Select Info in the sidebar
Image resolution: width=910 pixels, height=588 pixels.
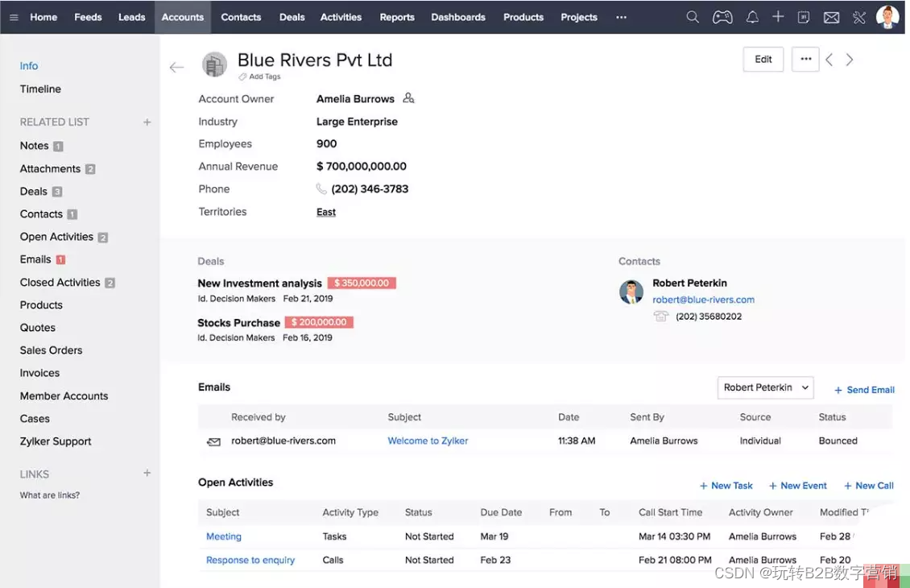point(29,66)
